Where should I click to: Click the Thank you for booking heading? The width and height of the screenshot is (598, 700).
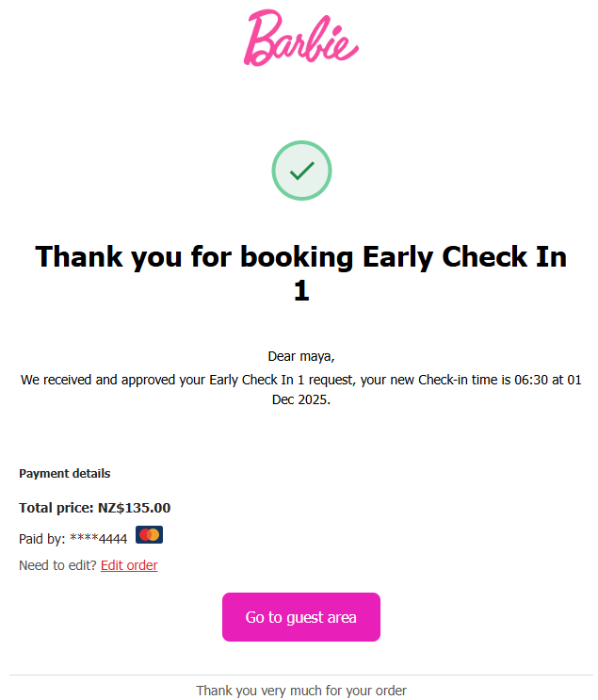click(x=300, y=257)
